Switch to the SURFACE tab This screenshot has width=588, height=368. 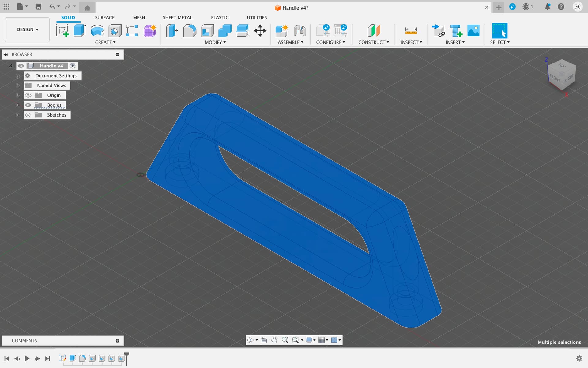tap(105, 17)
